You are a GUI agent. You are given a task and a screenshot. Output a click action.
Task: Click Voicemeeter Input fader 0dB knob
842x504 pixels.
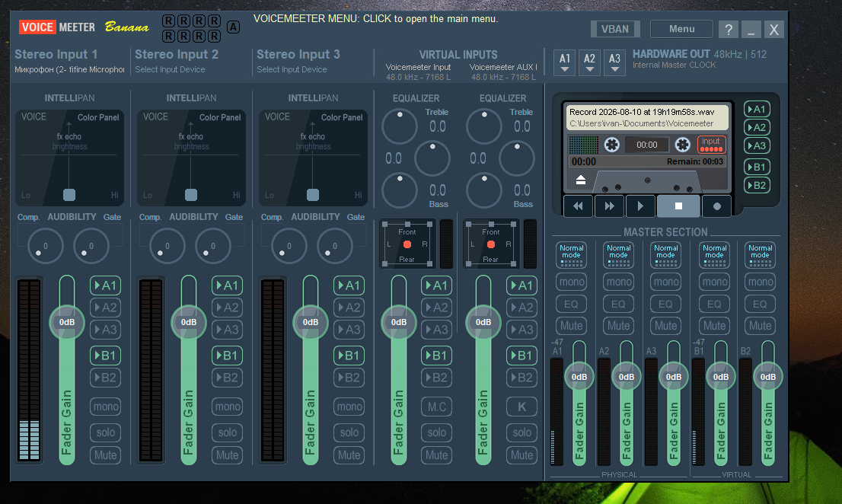pos(398,322)
